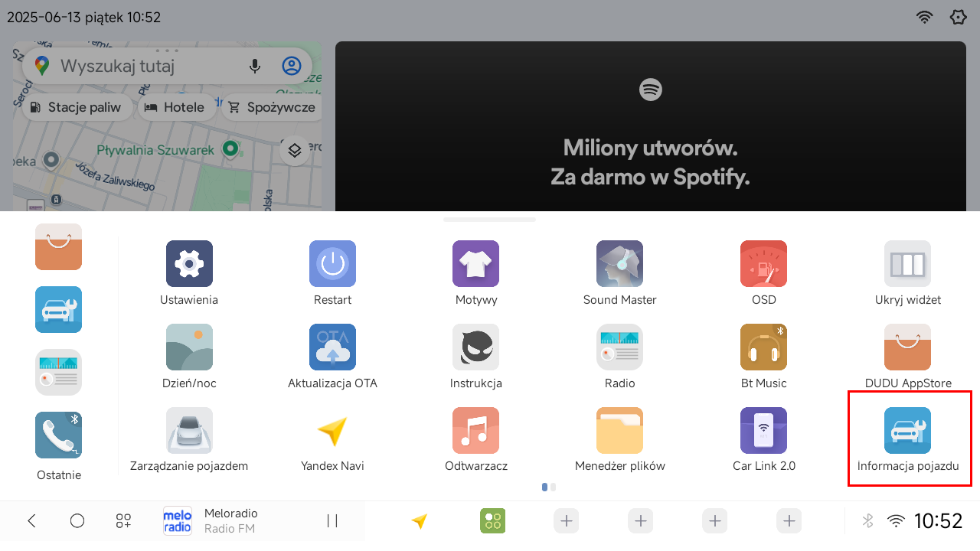Click the Wyszukaj tutaj map search field
This screenshot has width=980, height=551.
[167, 66]
